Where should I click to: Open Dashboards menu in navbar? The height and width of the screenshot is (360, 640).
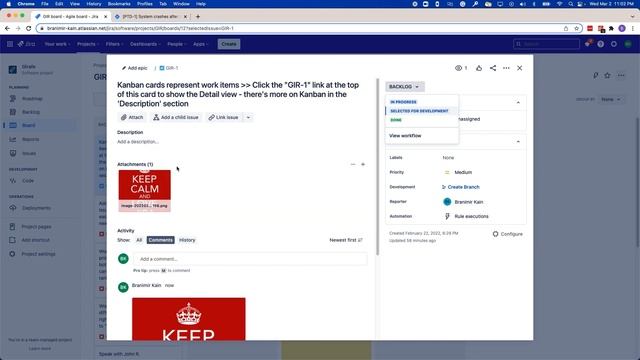tap(145, 44)
